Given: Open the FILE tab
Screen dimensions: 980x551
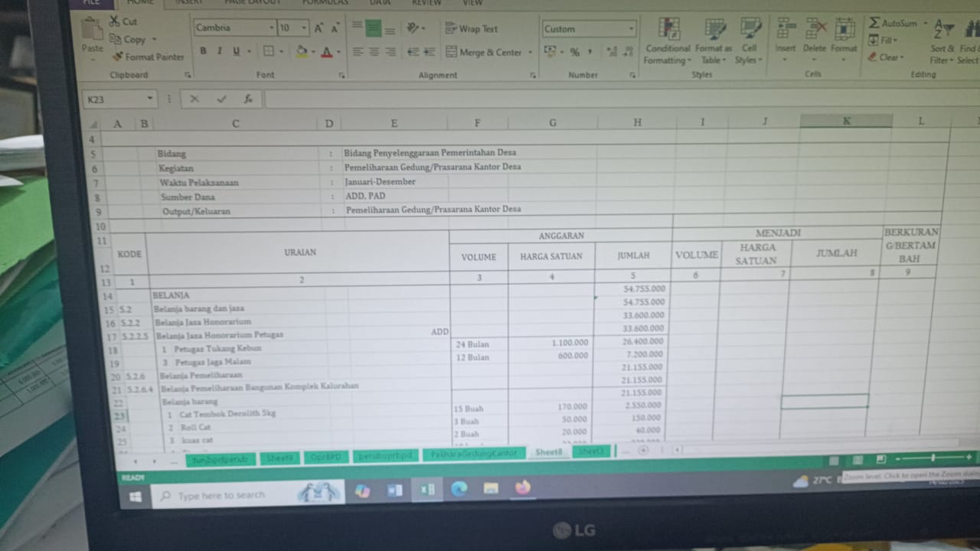Looking at the screenshot, I should point(91,2).
